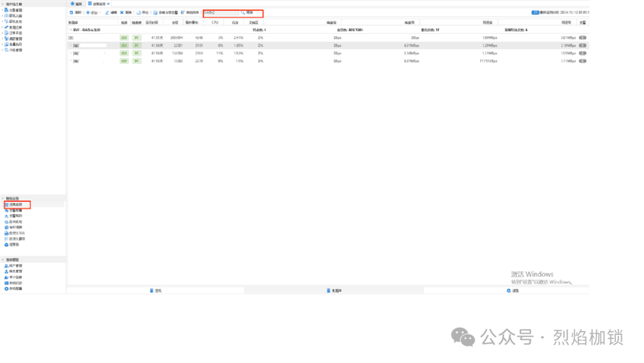Open 用户管理 in the sidebar

pos(16,266)
